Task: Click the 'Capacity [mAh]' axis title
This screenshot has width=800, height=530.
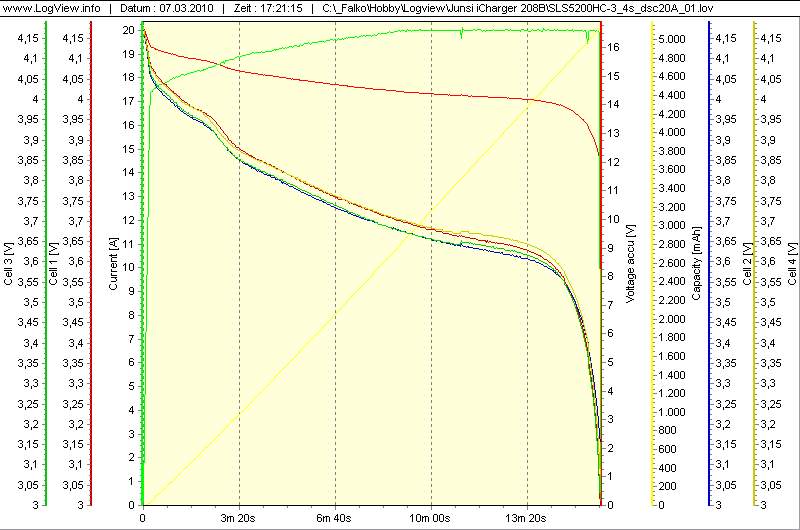Action: [x=696, y=263]
